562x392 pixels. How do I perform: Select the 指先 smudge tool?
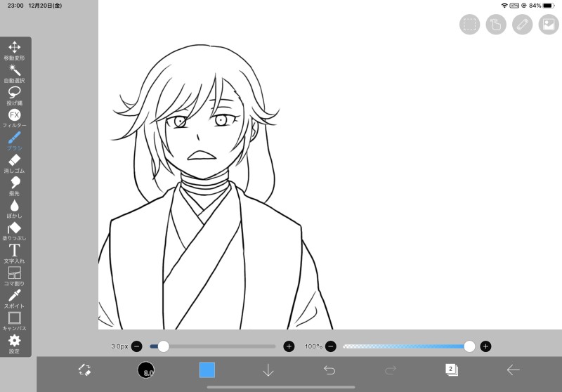point(14,186)
